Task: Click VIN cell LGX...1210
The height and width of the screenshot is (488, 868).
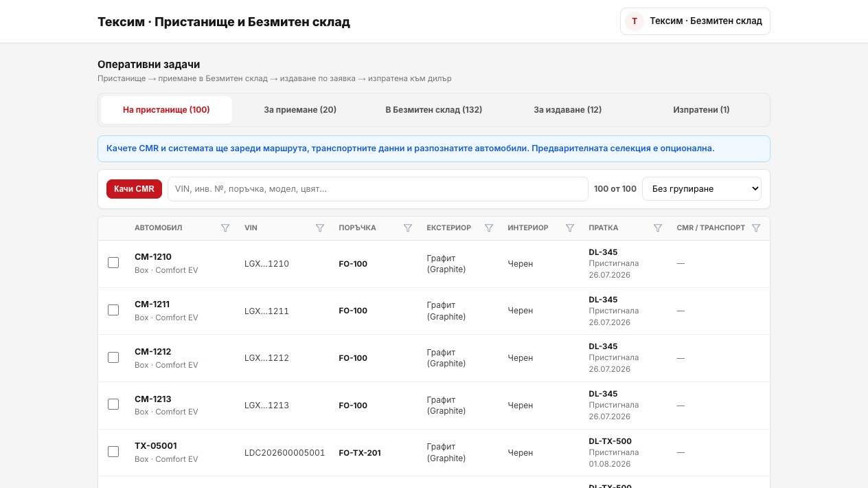Action: click(x=266, y=264)
